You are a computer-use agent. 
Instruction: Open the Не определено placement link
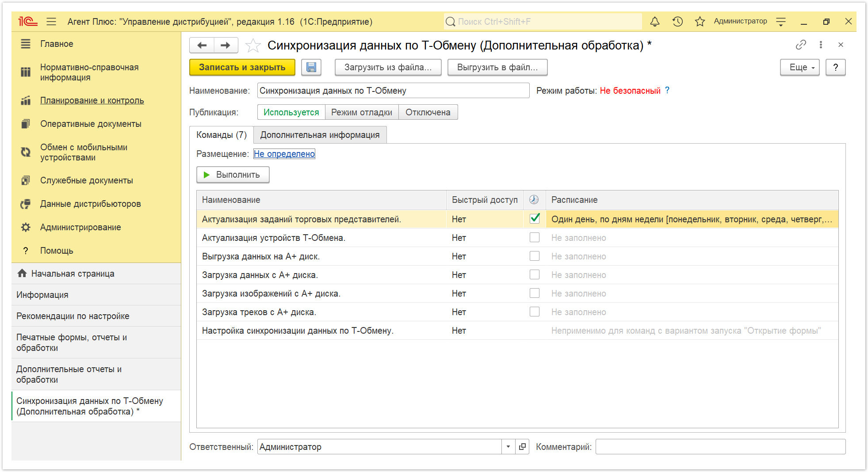pos(284,154)
